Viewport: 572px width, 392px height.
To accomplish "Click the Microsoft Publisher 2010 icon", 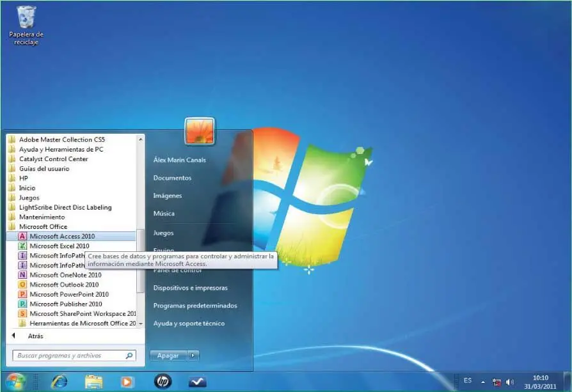I will [22, 304].
